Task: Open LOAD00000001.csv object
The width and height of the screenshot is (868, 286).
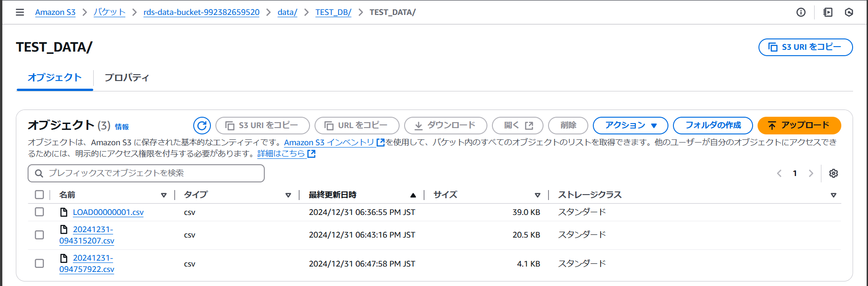Action: [108, 212]
